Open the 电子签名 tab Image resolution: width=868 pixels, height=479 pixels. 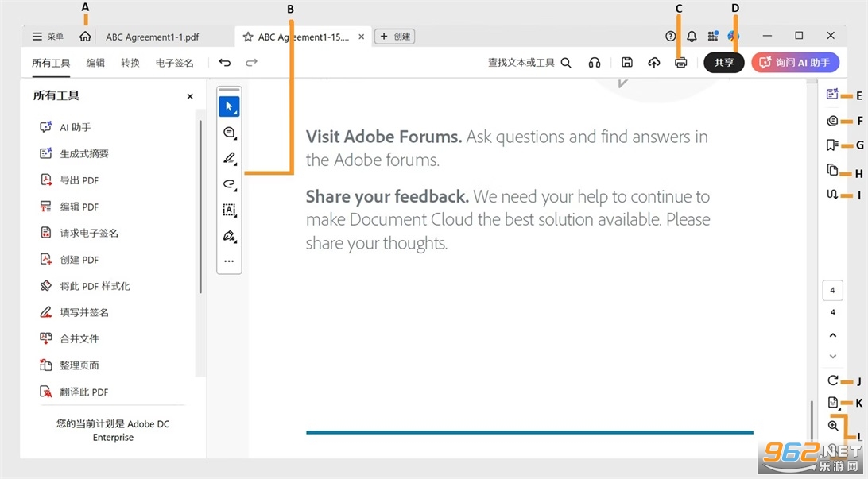[174, 63]
